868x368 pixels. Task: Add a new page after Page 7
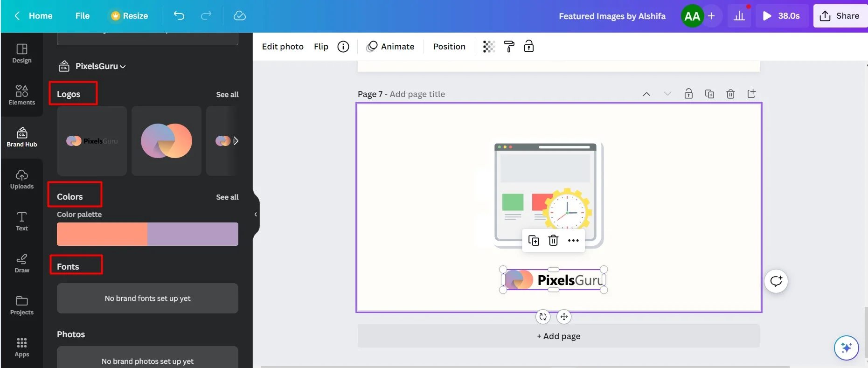751,94
